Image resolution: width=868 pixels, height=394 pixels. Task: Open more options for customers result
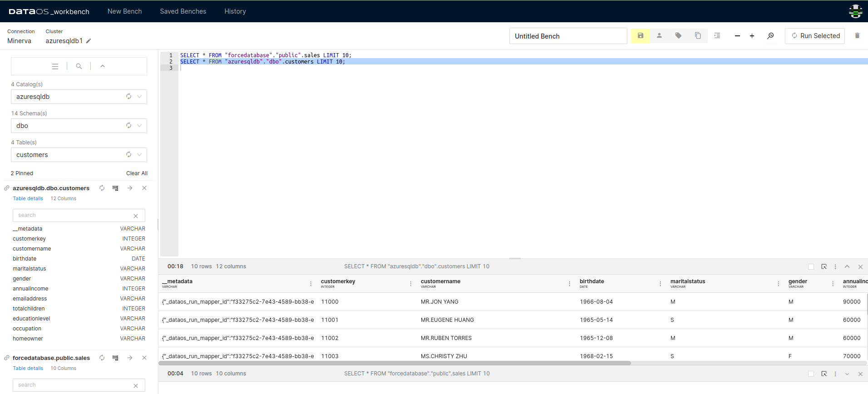pyautogui.click(x=835, y=267)
